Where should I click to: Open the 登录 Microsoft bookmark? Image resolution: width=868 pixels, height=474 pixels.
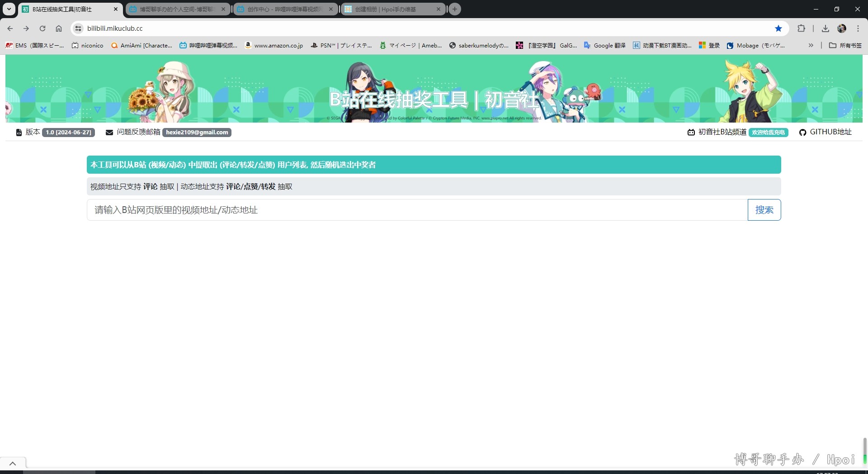709,45
